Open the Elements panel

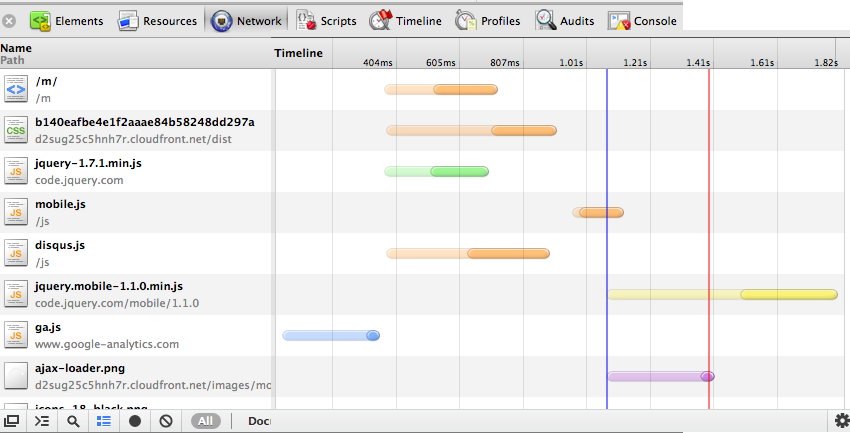pos(66,20)
